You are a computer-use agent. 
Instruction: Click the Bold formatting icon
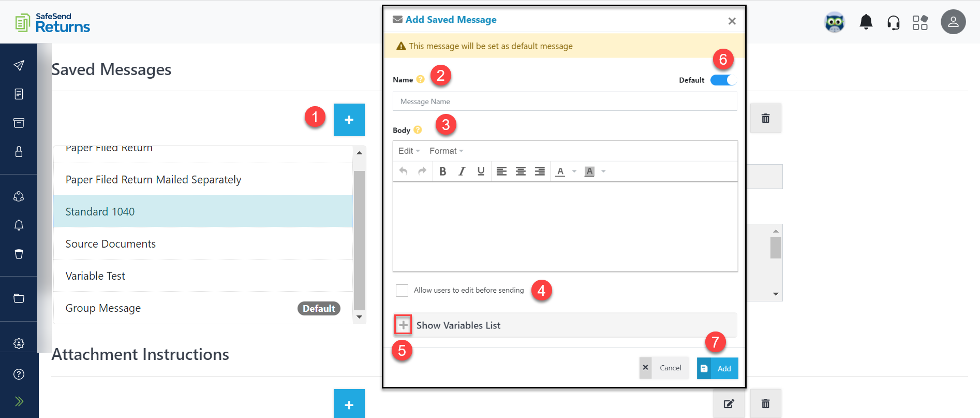tap(442, 171)
